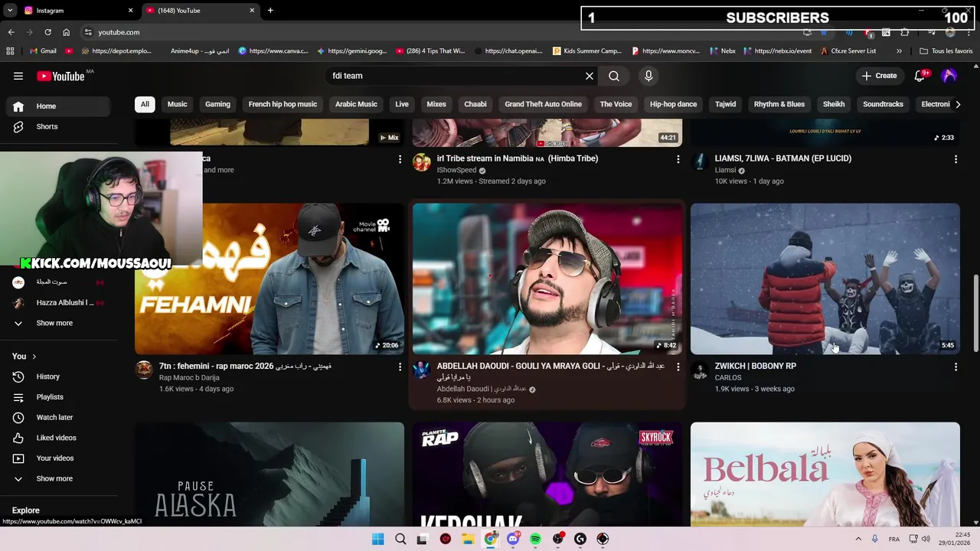Show hidden system tray icons
The image size is (980, 551).
pyautogui.click(x=858, y=539)
